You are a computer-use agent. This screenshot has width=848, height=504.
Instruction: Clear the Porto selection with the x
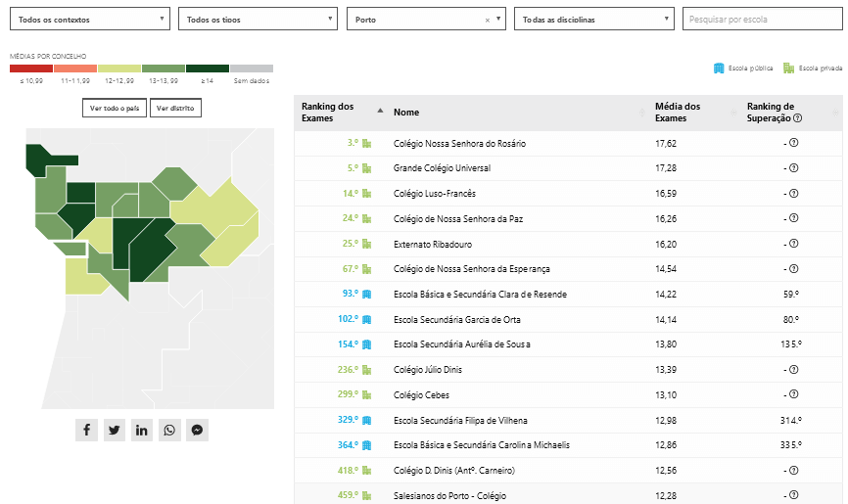coord(488,20)
